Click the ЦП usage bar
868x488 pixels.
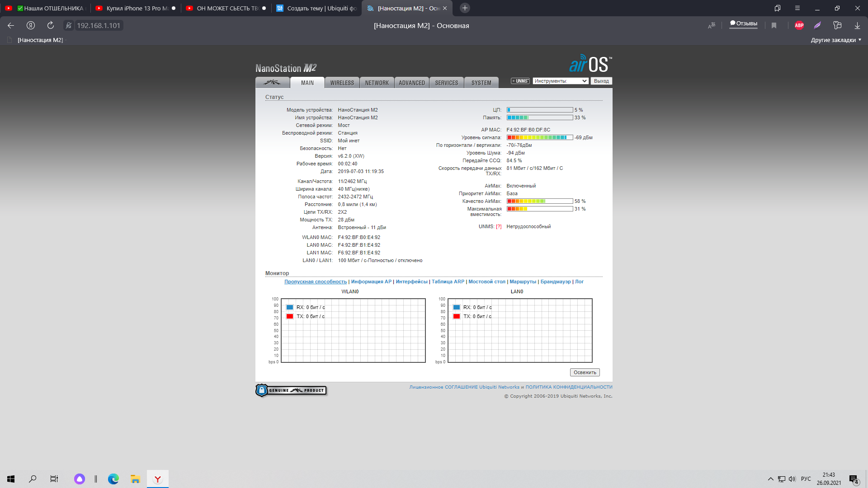tap(540, 110)
